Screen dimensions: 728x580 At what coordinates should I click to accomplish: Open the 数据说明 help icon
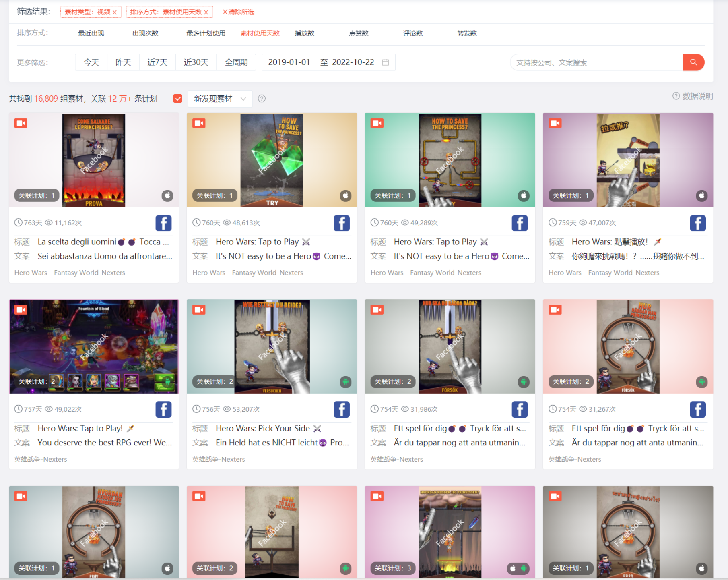click(x=676, y=96)
